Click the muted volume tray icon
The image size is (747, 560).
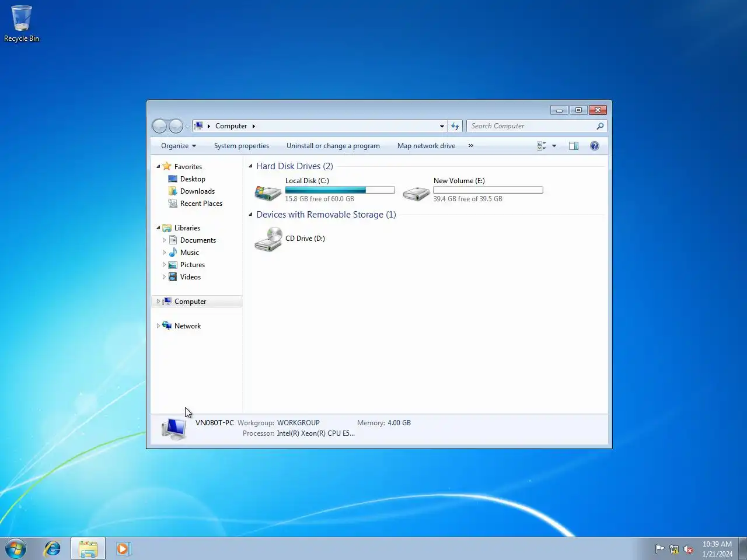[x=688, y=549]
